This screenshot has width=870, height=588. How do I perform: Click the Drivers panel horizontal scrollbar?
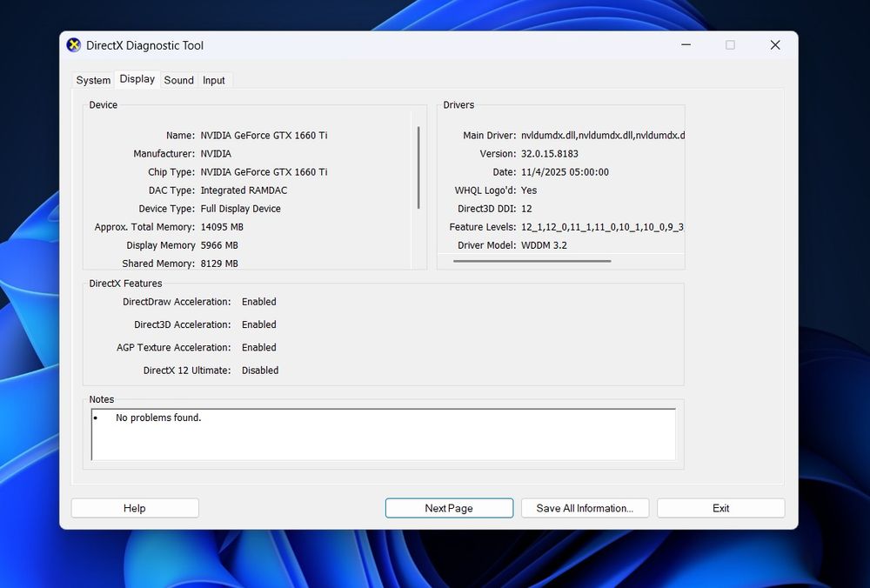pyautogui.click(x=532, y=261)
